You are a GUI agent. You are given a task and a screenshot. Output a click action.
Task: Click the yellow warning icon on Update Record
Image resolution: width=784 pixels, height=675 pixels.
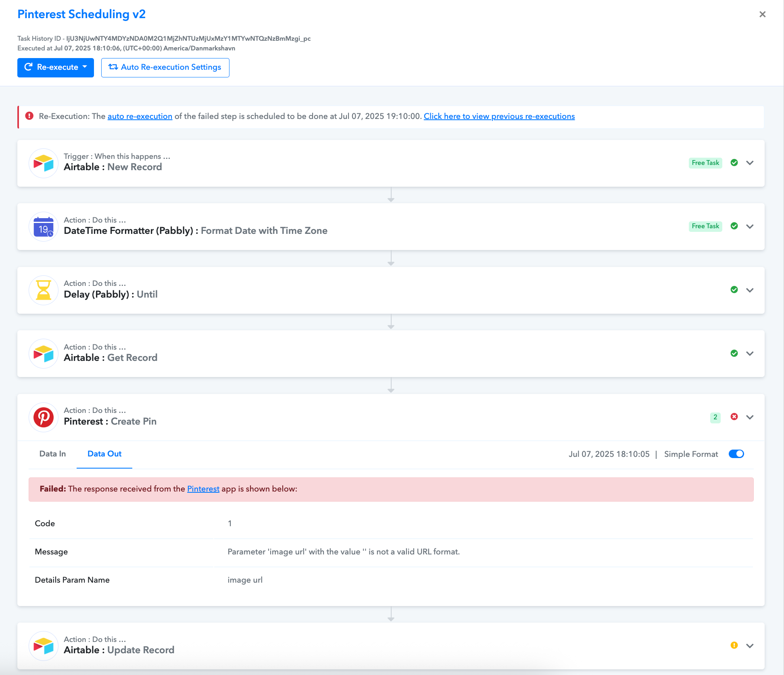coord(734,646)
